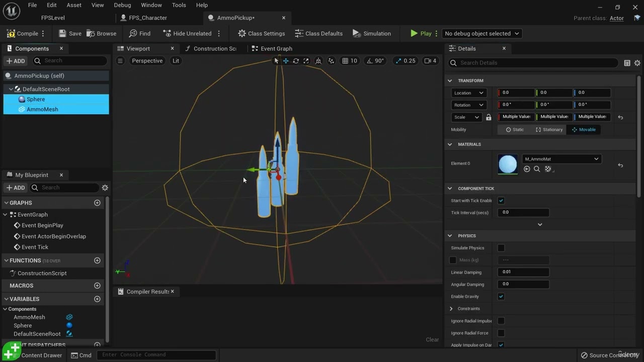Open Class Defaults
Screen dimensions: 644x362
click(x=318, y=34)
